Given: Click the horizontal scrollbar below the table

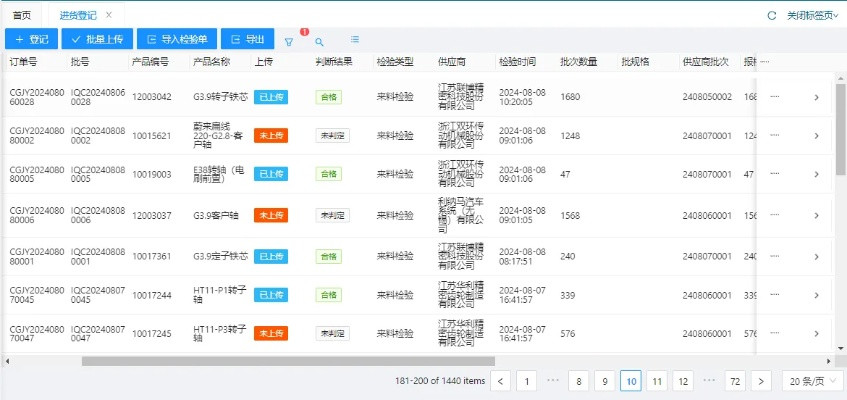Looking at the screenshot, I should (288, 361).
